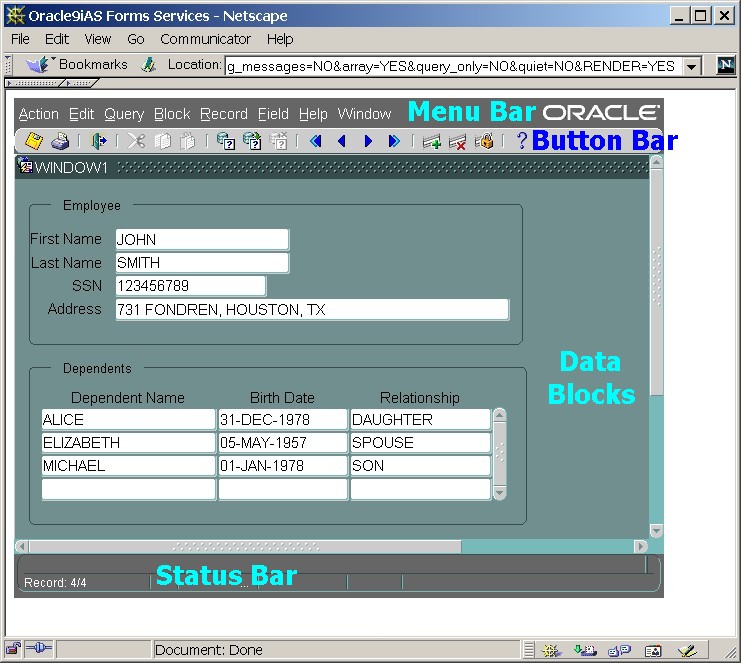The width and height of the screenshot is (741, 663).
Task: Click the Copy icon in Forms toolbar
Action: (162, 141)
